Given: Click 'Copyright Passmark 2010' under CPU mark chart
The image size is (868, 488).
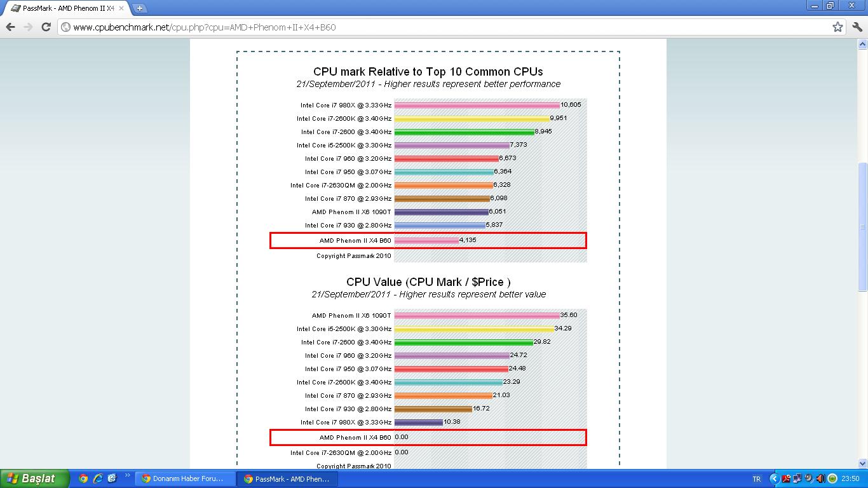Looking at the screenshot, I should pyautogui.click(x=354, y=256).
